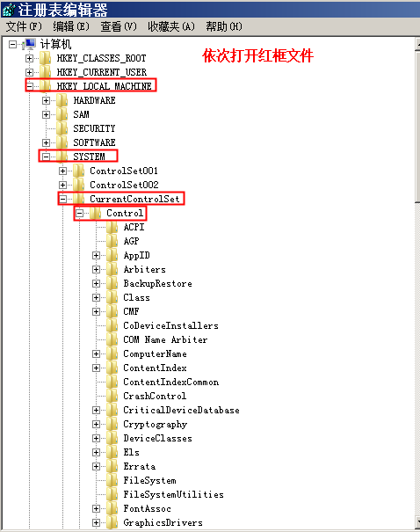
Task: Click the SECURITY key folder icon
Action: [62, 128]
